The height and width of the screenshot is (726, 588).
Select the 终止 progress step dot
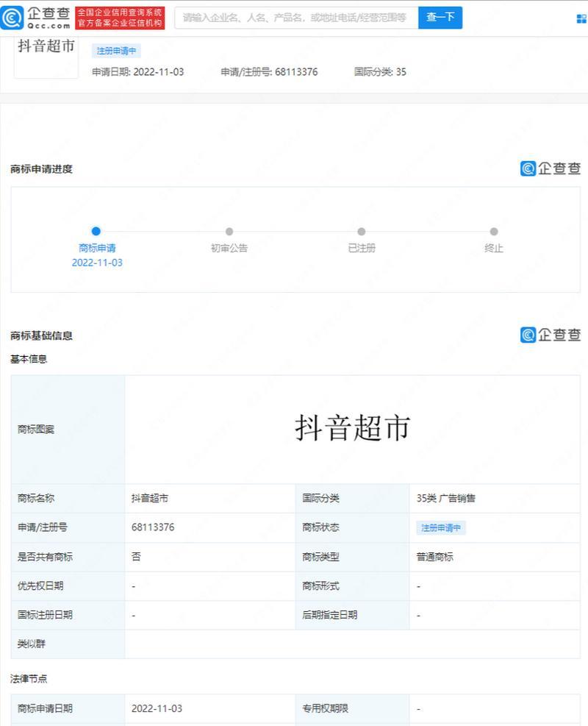(x=494, y=232)
